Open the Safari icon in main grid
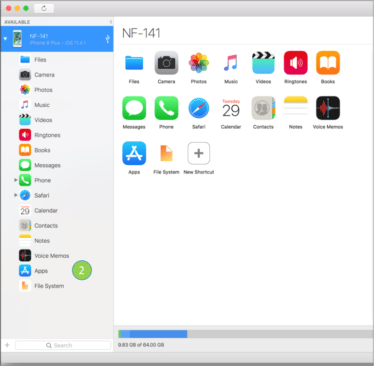Viewport: 374px width, 366px height. 199,108
